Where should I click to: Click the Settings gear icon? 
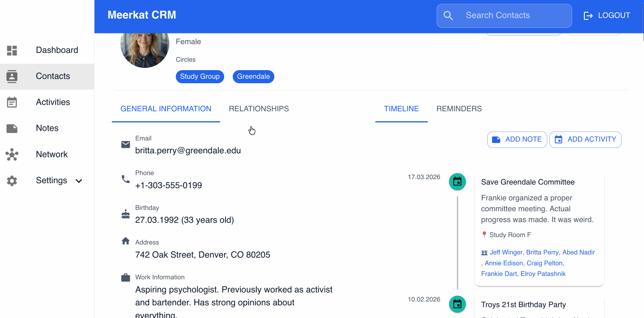click(12, 180)
